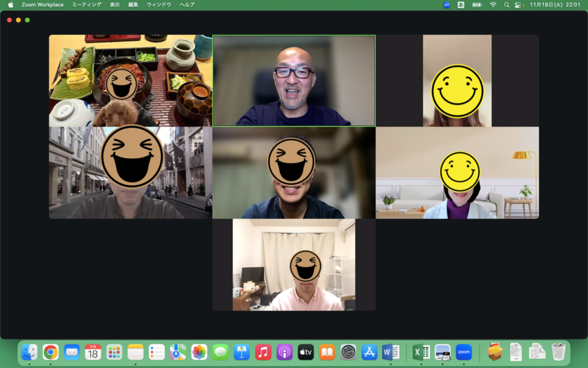The height and width of the screenshot is (368, 588).
Task: Launch Microsoft Excel from the Dock
Action: coord(421,352)
